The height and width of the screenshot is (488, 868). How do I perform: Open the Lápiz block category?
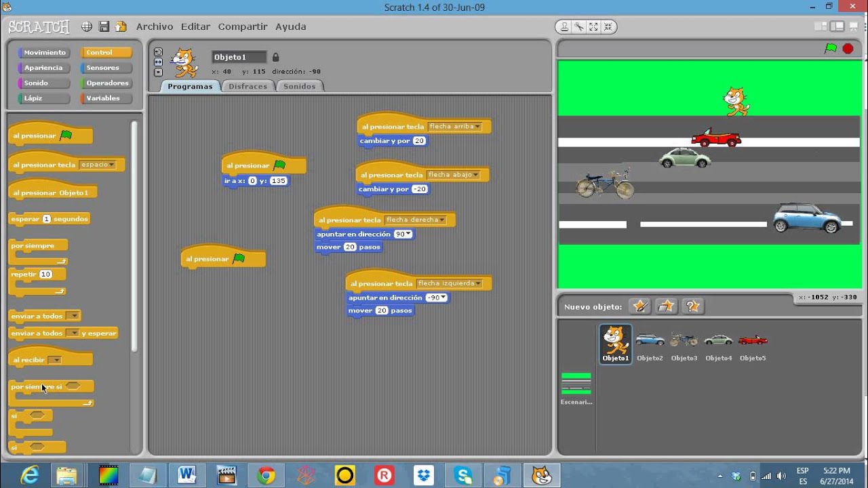pos(44,98)
